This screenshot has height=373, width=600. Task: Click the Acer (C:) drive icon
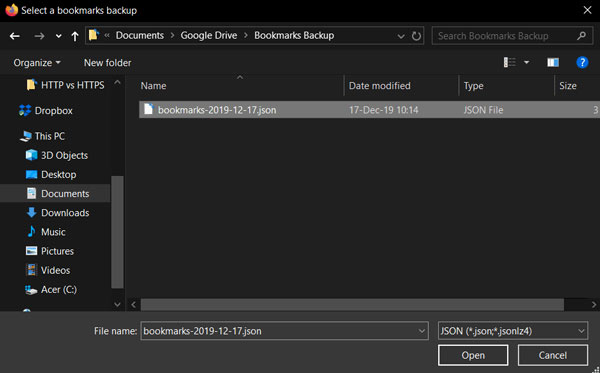click(31, 290)
